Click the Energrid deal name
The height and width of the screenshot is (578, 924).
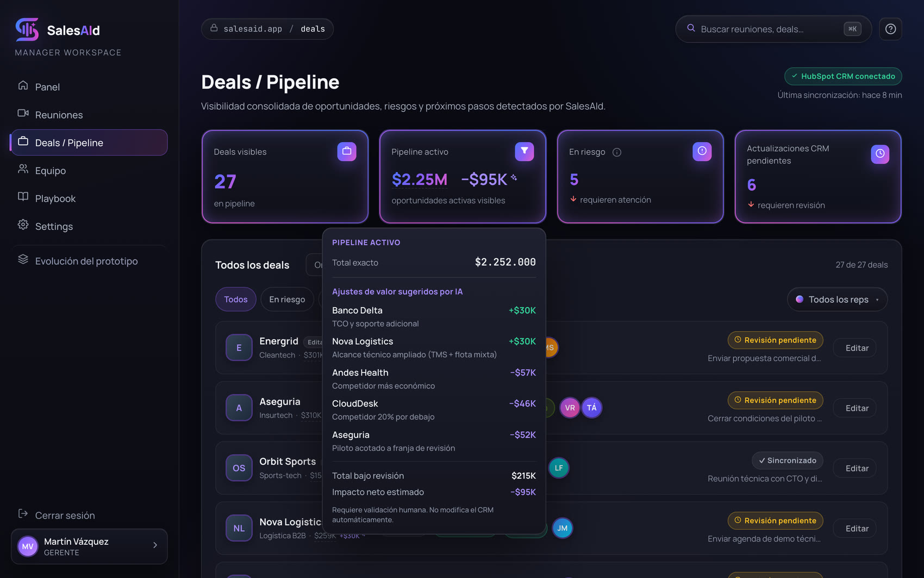point(279,341)
